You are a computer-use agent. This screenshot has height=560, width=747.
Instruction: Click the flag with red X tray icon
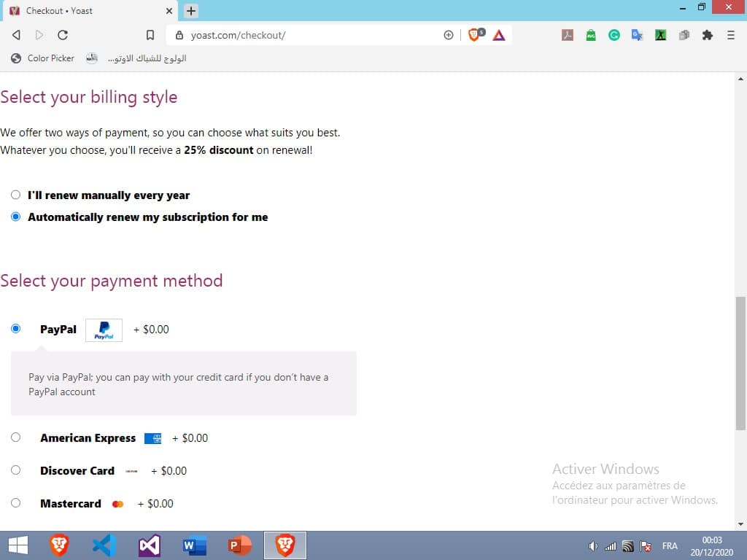(x=646, y=546)
